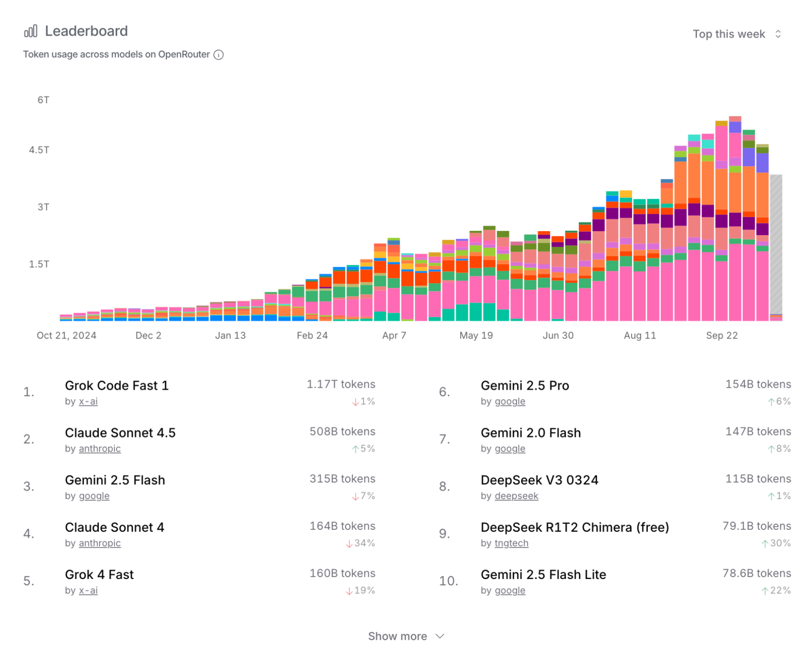Open the x-ai link under Grok Code Fast 1
812x659 pixels.
tap(88, 401)
